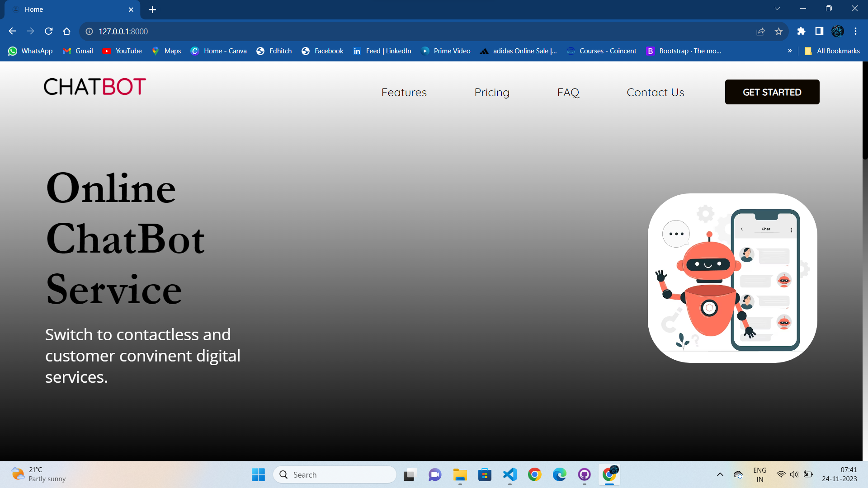
Task: Click the OneDrive cloud tray icon
Action: 738,475
